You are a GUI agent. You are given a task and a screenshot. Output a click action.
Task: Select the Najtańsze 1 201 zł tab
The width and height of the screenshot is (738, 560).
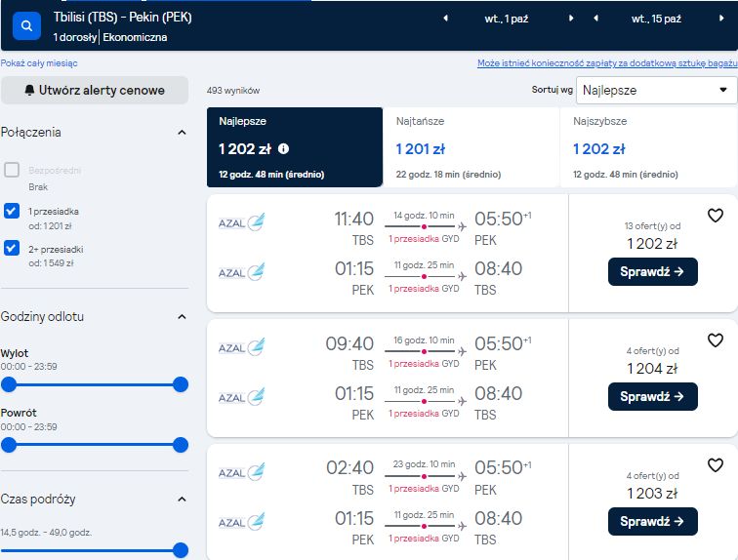tap(471, 147)
